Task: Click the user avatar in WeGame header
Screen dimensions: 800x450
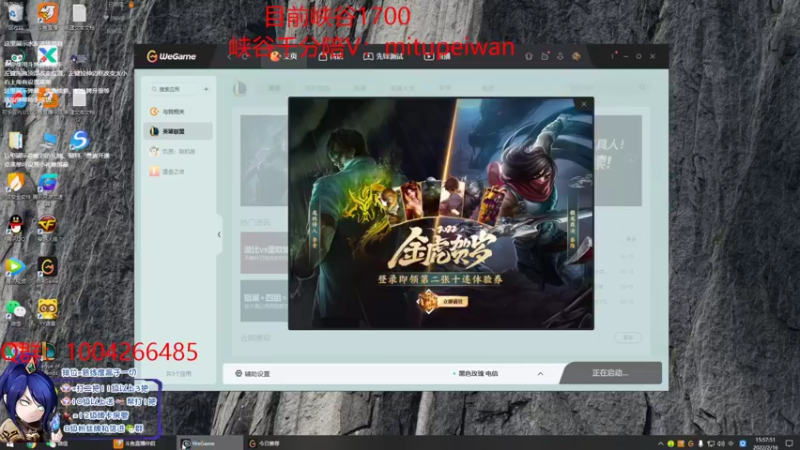Action: point(576,56)
